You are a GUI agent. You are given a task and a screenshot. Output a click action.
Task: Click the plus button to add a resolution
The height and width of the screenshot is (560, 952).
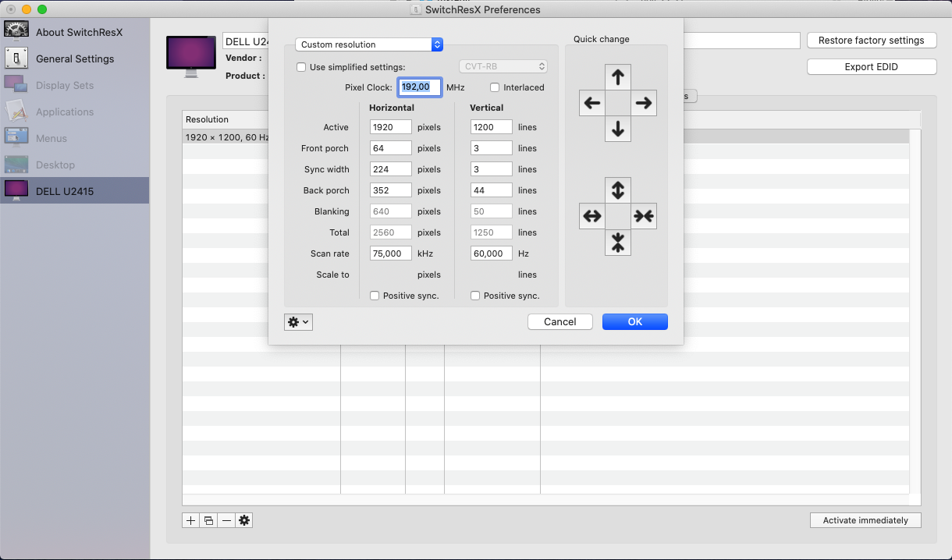coord(190,520)
